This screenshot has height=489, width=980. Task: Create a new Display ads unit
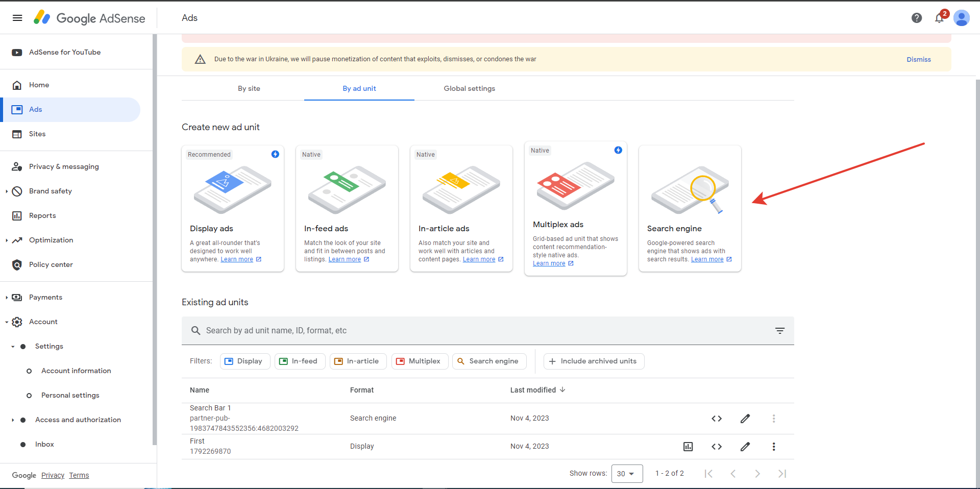click(233, 208)
